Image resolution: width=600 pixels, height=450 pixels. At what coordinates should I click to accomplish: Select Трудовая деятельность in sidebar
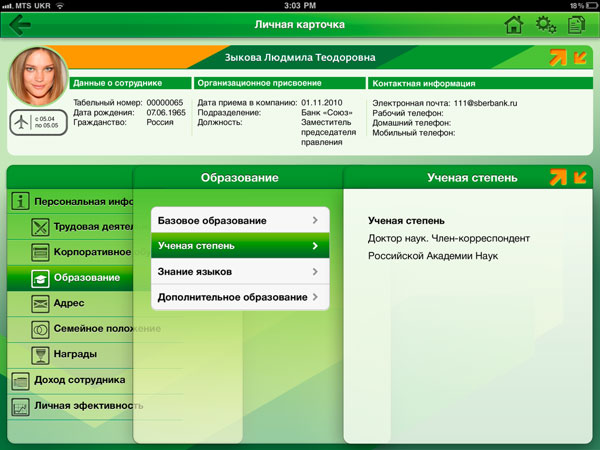pyautogui.click(x=90, y=226)
